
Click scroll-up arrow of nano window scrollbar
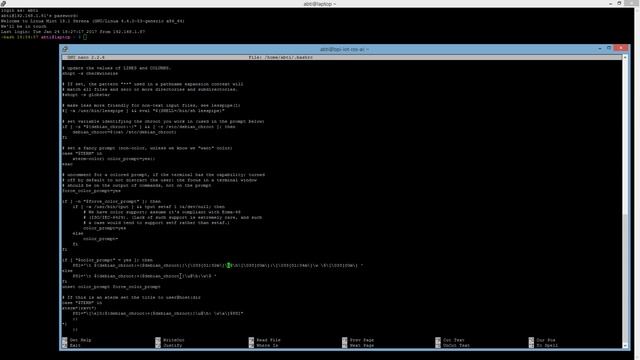point(625,57)
